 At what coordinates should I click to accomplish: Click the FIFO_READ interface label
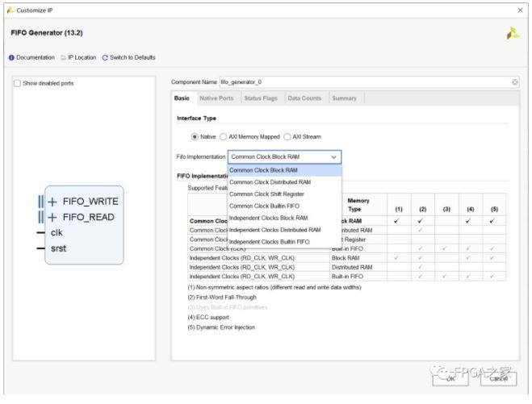click(x=89, y=217)
